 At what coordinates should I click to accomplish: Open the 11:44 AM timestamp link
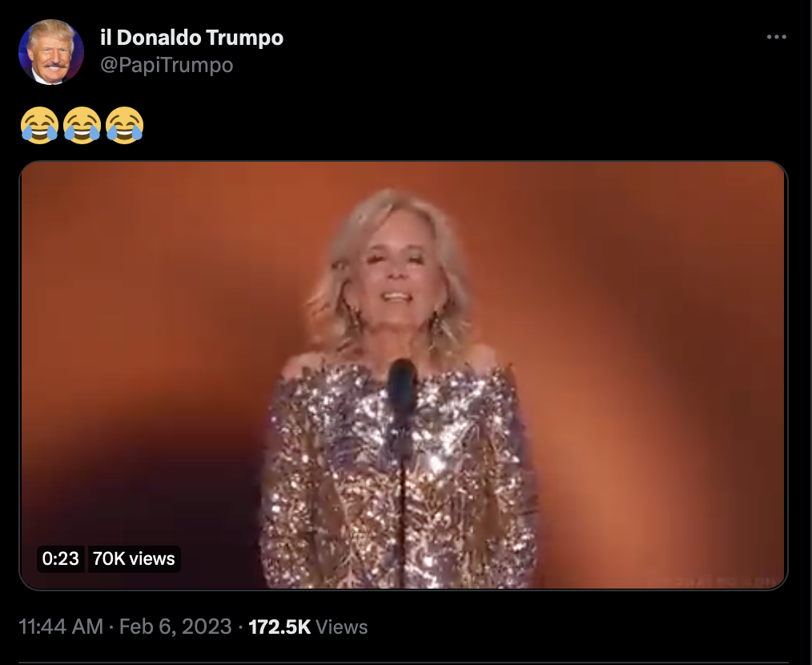click(61, 627)
